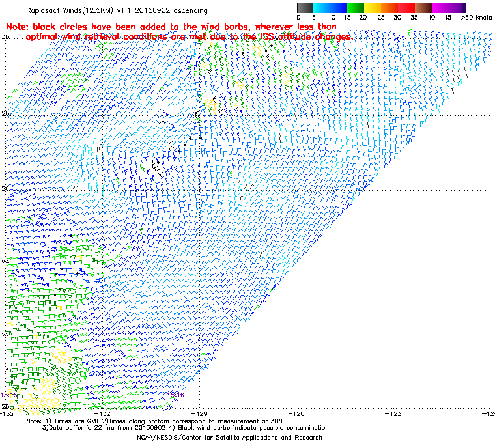Screen dimensions: 495x448
Task: Click the yellow 20-25 knots legend segment
Action: 373,8
